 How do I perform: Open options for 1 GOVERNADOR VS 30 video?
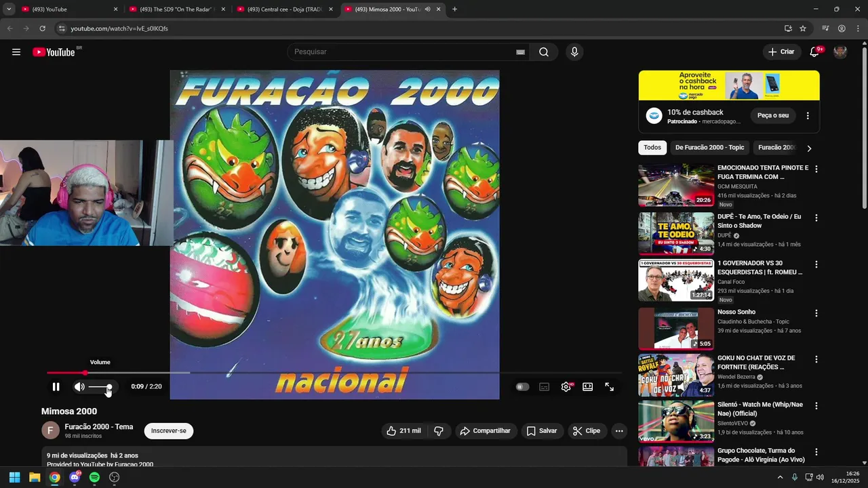pos(816,264)
